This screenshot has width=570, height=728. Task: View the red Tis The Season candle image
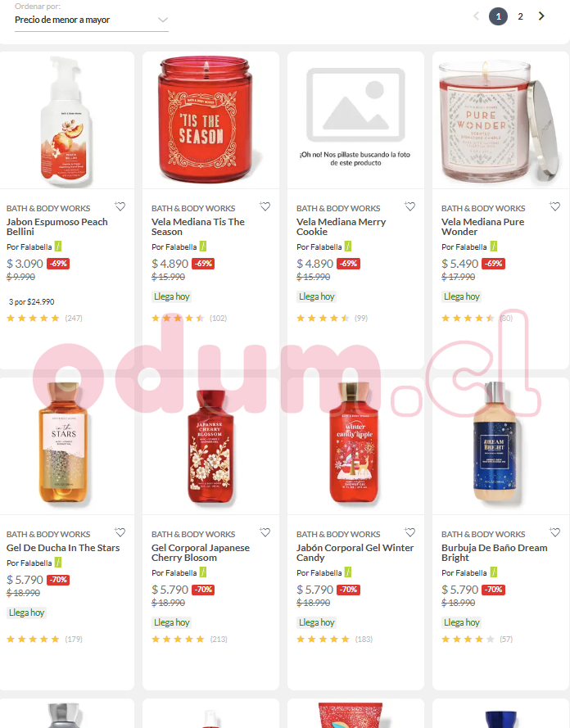(206, 120)
